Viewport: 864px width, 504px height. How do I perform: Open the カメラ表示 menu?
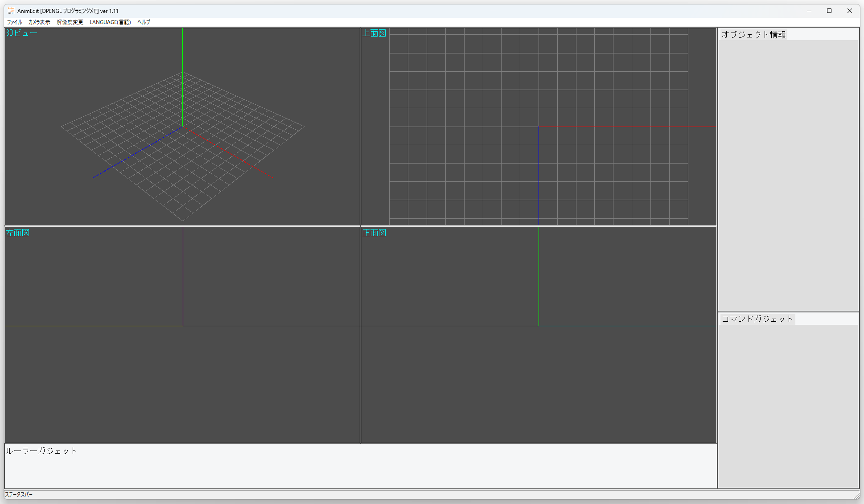[x=39, y=22]
